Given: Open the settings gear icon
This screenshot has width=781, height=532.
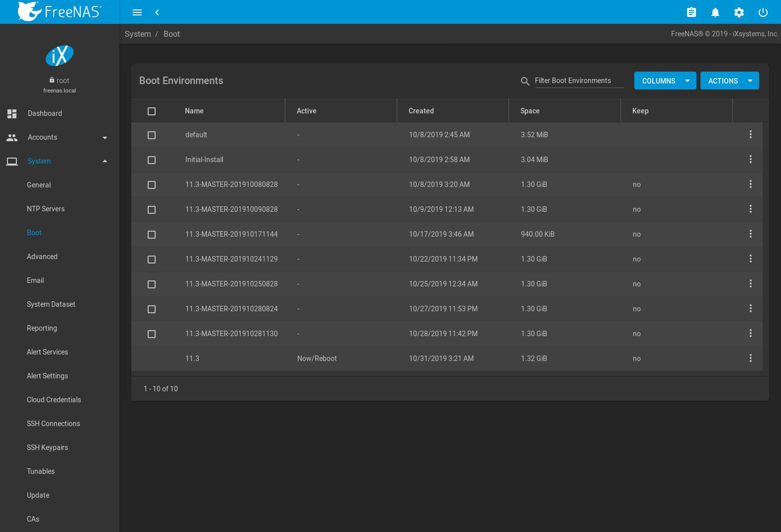Looking at the screenshot, I should tap(739, 12).
